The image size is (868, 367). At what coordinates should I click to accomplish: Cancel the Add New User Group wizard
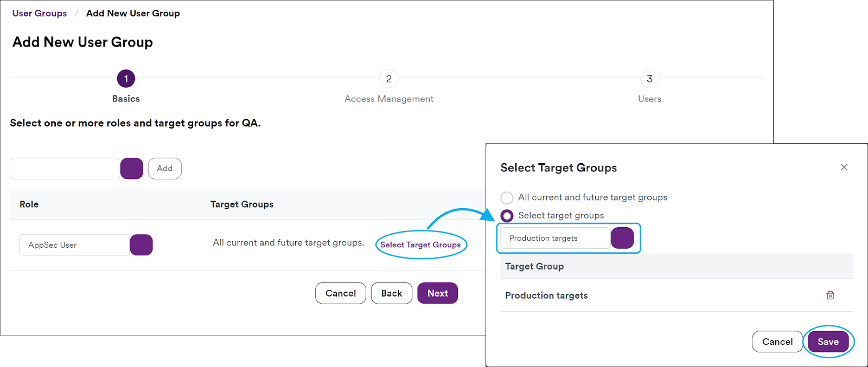(341, 293)
